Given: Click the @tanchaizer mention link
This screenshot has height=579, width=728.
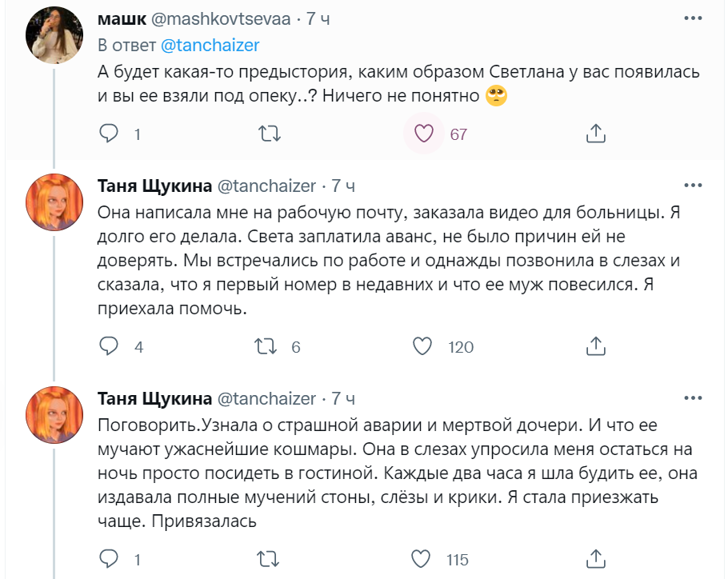Looking at the screenshot, I should point(210,46).
